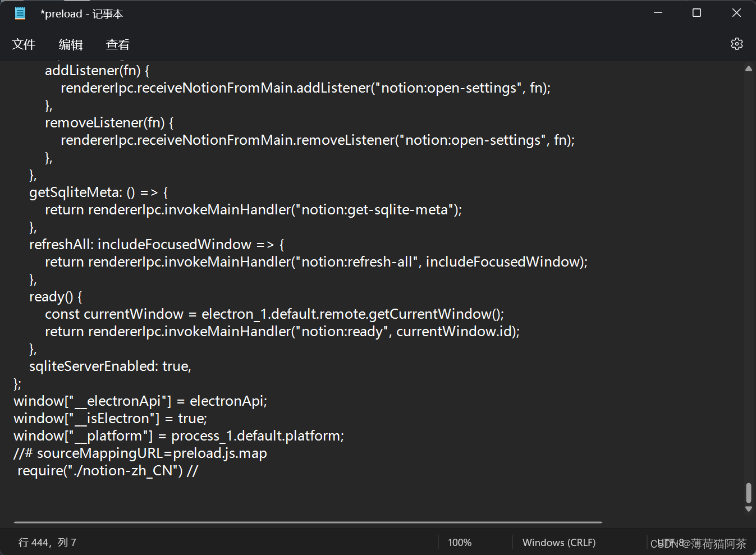Click the "notion:get-sqlite-meta" return line

tap(254, 210)
